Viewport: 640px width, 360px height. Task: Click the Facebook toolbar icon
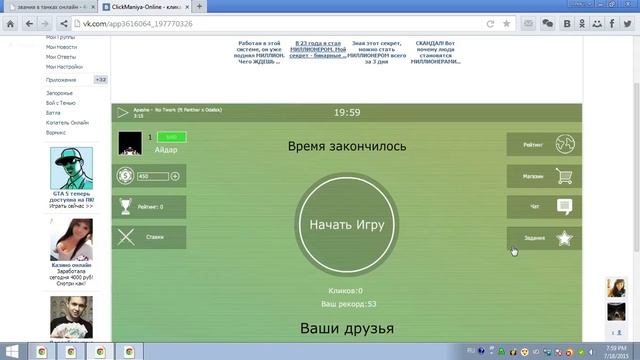tap(612, 24)
